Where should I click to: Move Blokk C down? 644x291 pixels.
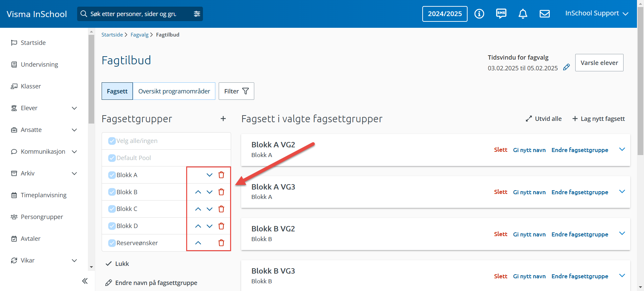click(210, 209)
